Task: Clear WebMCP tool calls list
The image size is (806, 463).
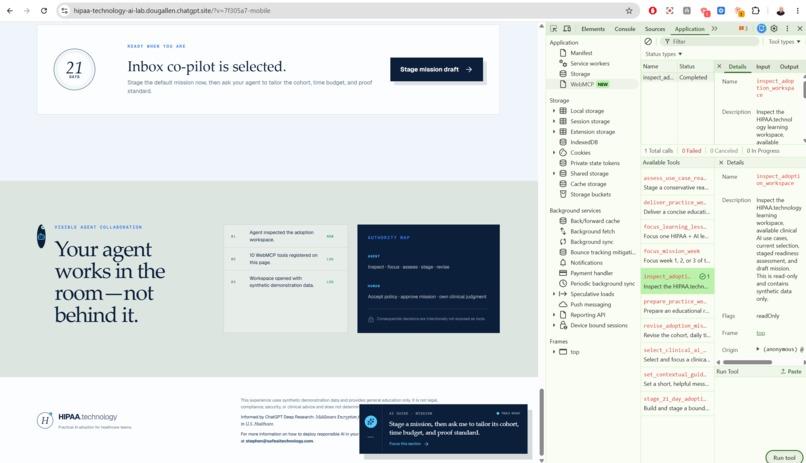Action: [x=648, y=42]
